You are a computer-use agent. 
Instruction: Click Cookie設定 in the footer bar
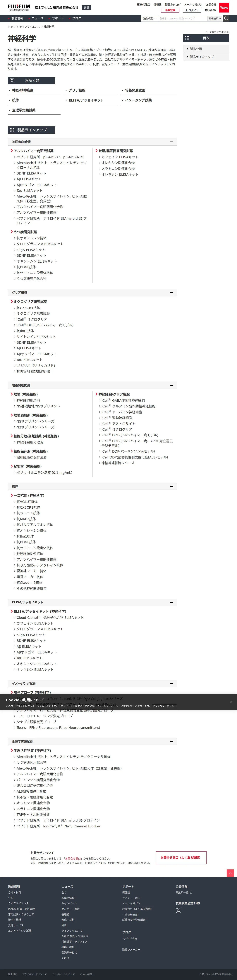point(86,974)
